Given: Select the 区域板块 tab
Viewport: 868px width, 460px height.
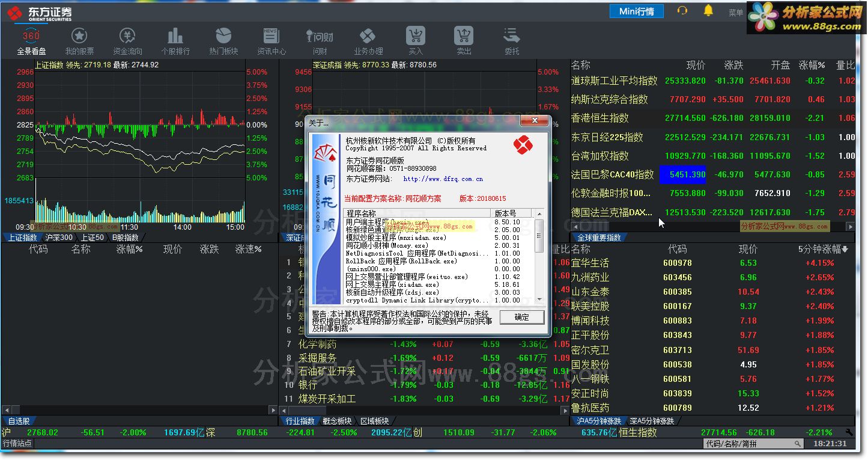Looking at the screenshot, I should pyautogui.click(x=375, y=421).
